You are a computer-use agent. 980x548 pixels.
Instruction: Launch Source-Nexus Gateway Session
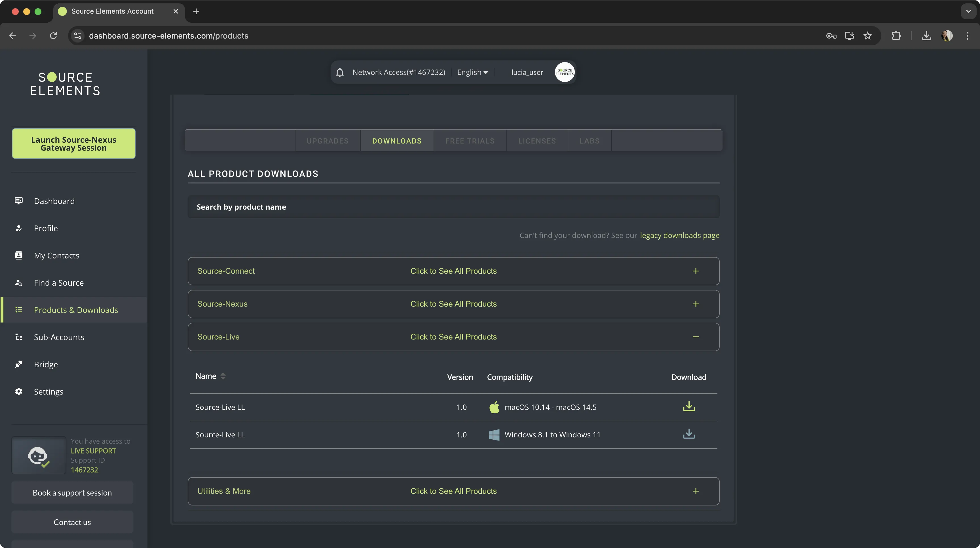click(74, 144)
